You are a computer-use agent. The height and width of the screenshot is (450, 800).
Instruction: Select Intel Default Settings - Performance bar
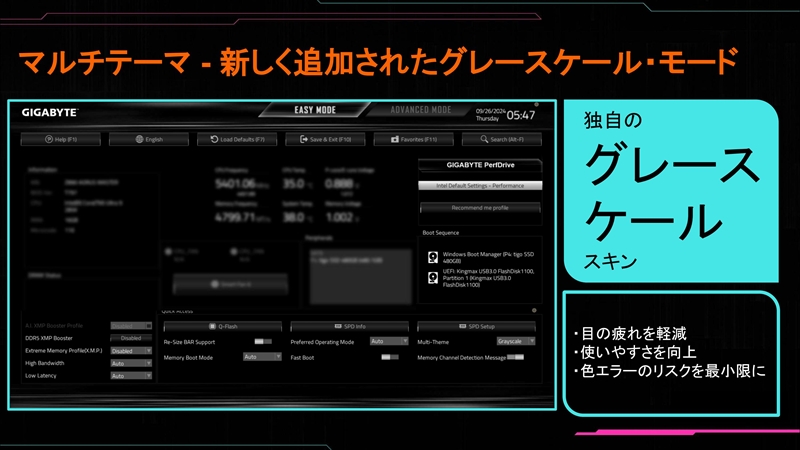[480, 186]
